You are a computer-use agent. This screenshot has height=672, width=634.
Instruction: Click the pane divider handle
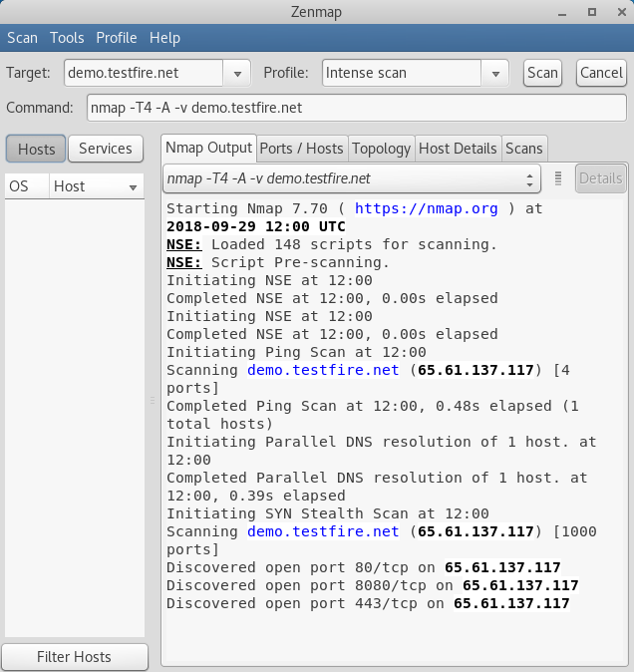point(153,400)
